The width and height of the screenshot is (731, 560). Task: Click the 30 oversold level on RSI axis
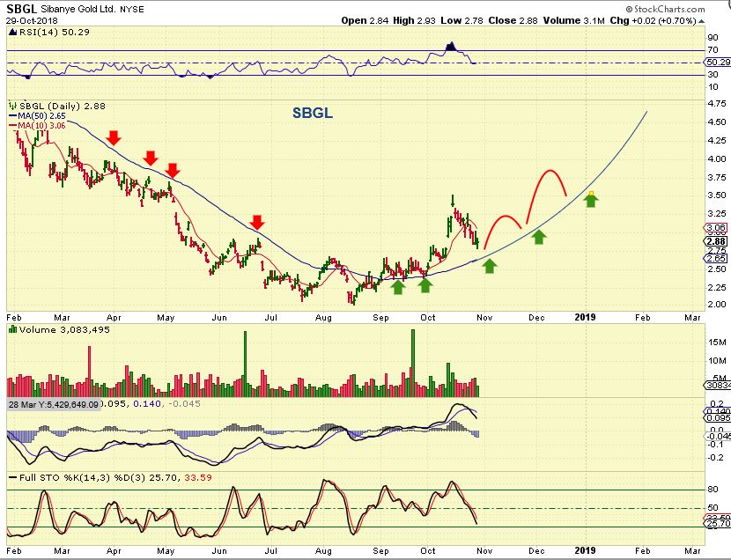(x=713, y=75)
